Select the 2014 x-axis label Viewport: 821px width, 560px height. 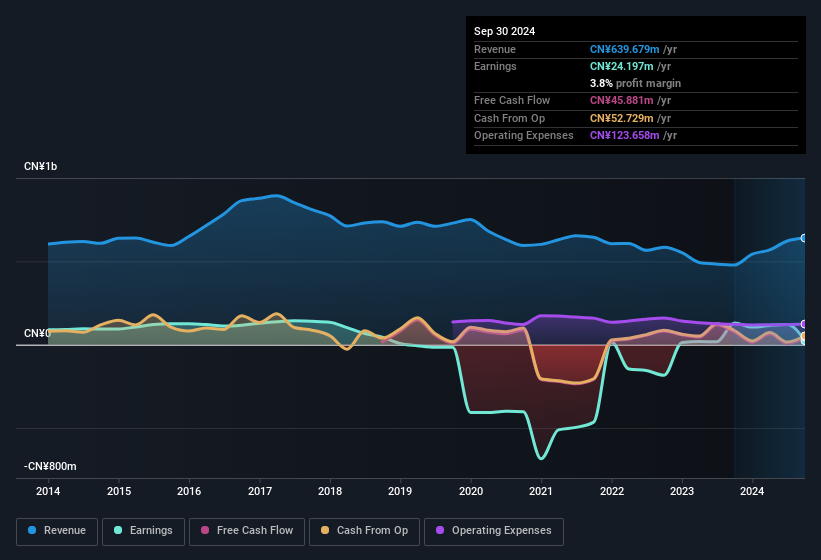[48, 491]
